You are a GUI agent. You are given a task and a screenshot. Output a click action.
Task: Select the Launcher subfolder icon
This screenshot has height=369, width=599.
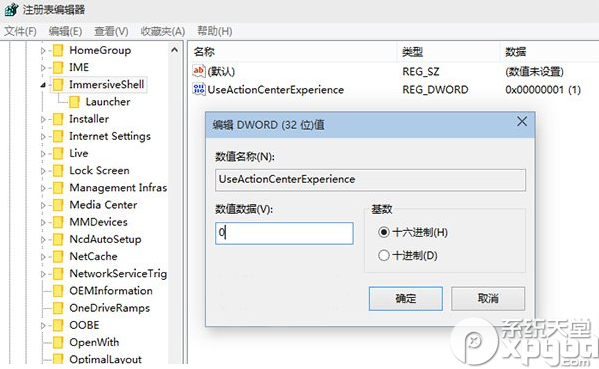tap(74, 102)
